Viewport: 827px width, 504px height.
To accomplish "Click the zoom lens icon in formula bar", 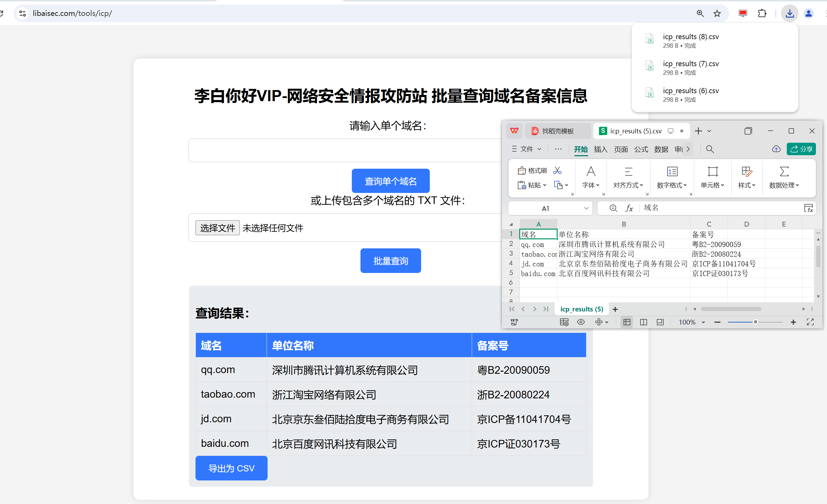I will (613, 208).
